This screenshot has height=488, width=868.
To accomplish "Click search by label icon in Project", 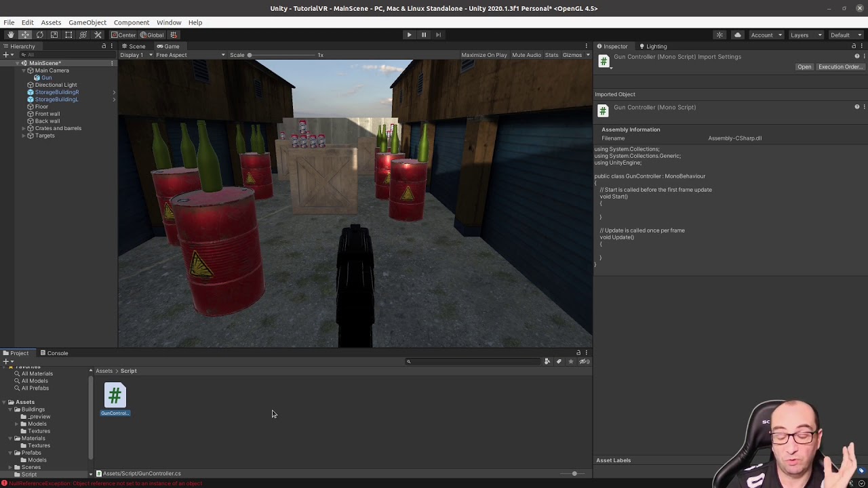I will pyautogui.click(x=559, y=361).
